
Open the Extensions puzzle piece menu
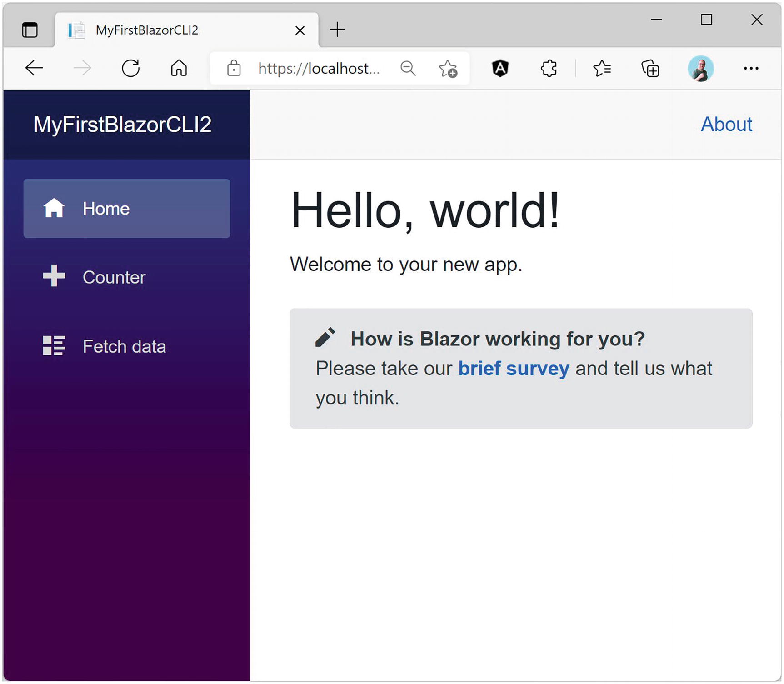[549, 69]
